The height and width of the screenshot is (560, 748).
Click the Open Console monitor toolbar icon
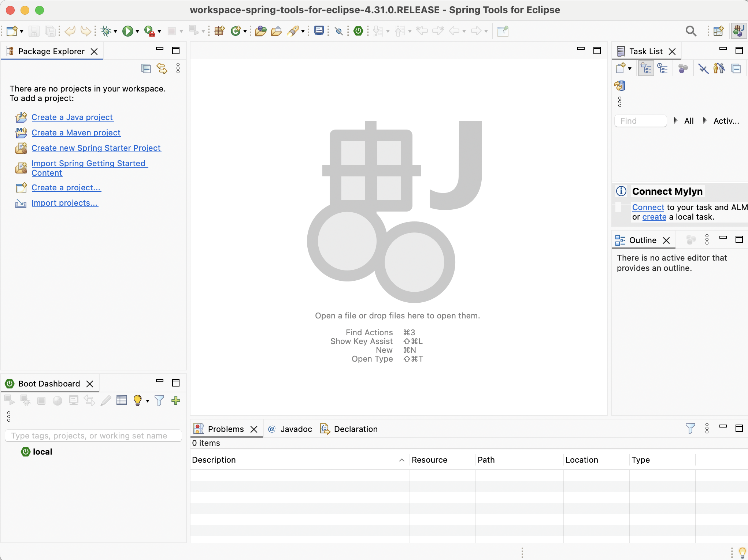point(319,31)
